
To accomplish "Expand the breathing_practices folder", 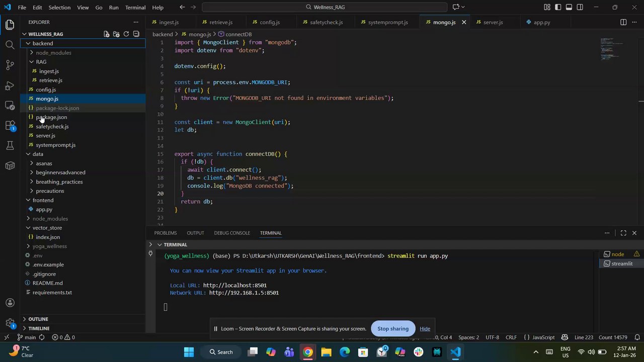I will coord(32,182).
